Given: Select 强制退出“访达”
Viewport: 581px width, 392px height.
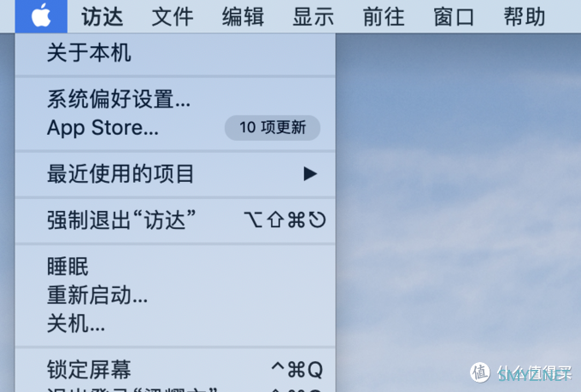Looking at the screenshot, I should tap(175, 220).
